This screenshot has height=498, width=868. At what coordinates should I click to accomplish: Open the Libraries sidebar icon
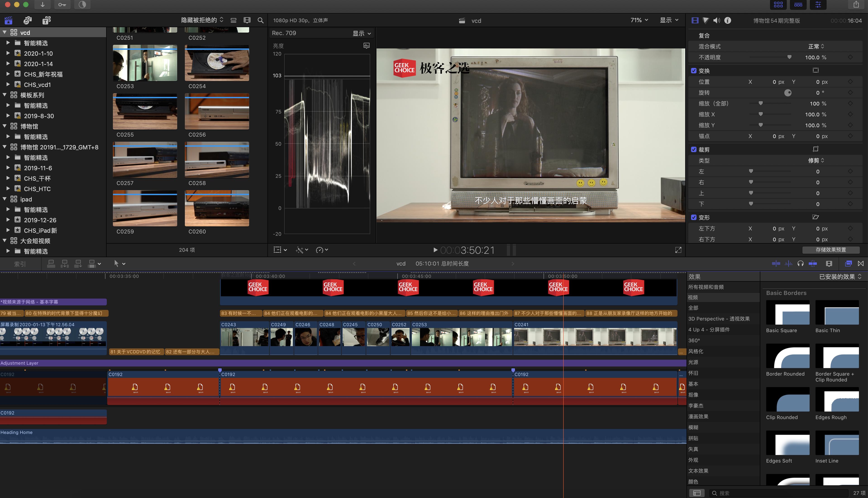coord(9,21)
